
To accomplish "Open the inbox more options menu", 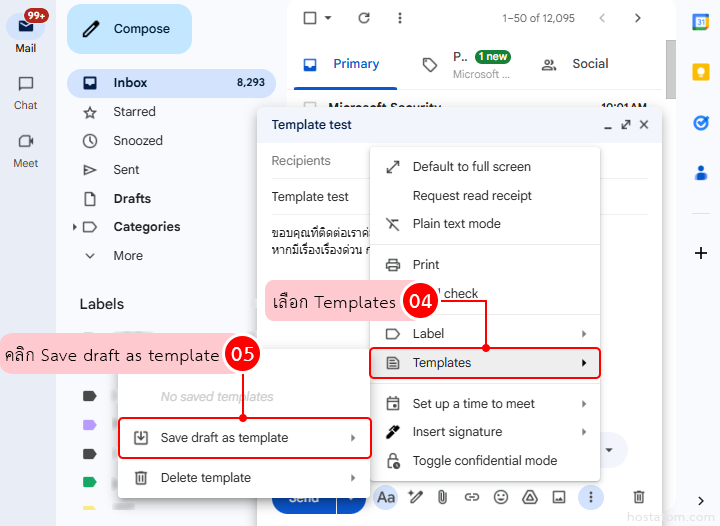I will click(400, 18).
